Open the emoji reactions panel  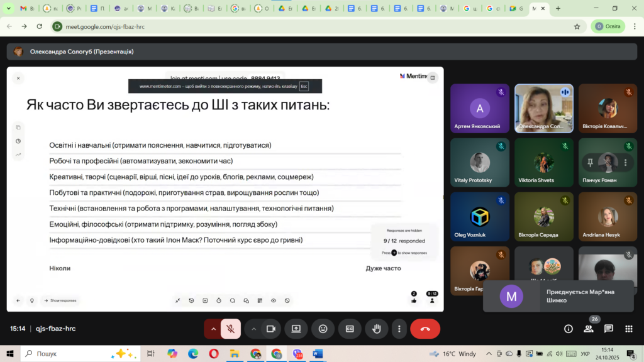[323, 329]
